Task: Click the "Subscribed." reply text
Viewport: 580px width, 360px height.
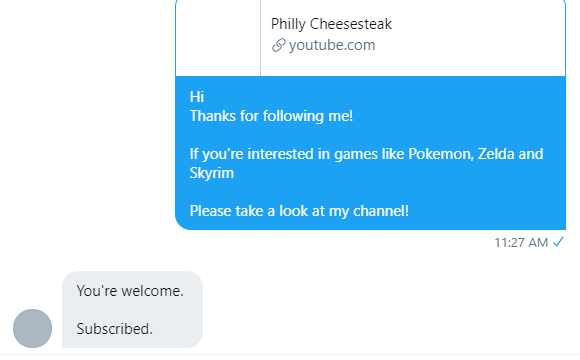Action: (x=114, y=329)
